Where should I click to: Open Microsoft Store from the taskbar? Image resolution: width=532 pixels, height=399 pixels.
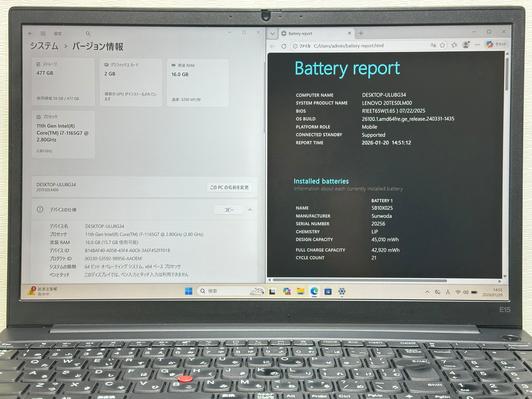point(328,291)
